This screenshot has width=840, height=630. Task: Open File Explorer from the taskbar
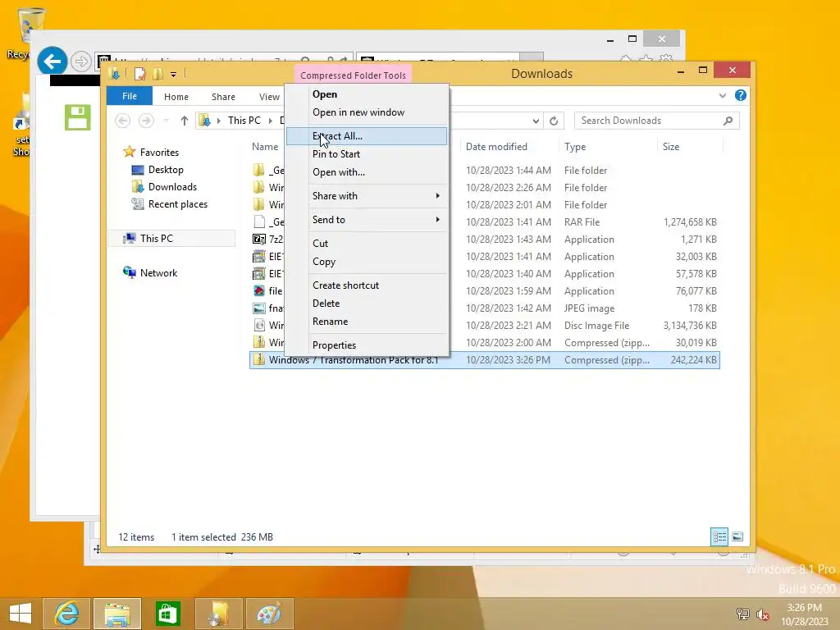coord(117,614)
